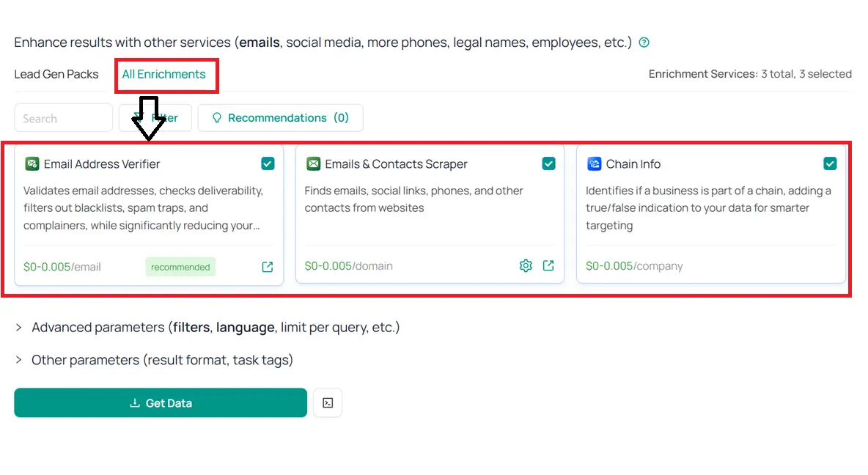This screenshot has width=868, height=475.
Task: Open Emails & Contacts Scraper settings gear
Action: 526,266
